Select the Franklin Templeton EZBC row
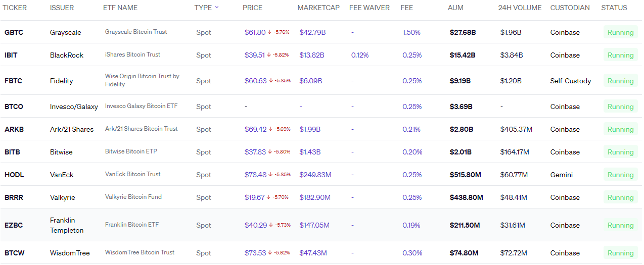The image size is (644, 265). tap(321, 225)
